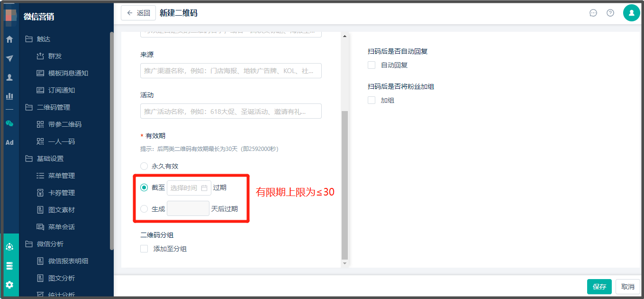Open 菜单管理 in the sidebar
Viewport: 644px width, 299px height.
[62, 176]
